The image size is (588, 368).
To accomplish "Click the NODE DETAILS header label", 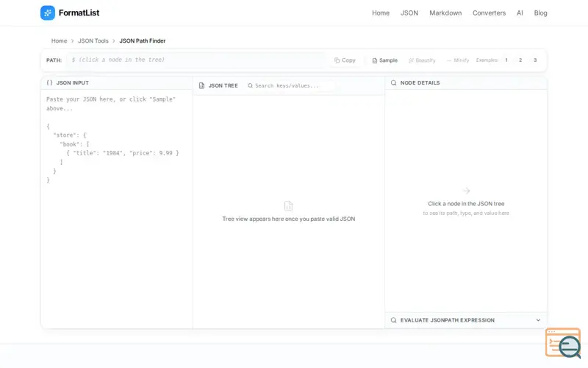I will click(x=420, y=82).
